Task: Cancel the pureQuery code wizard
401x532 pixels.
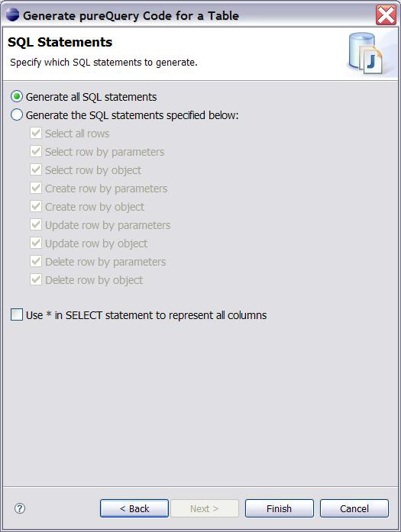Action: click(x=354, y=508)
